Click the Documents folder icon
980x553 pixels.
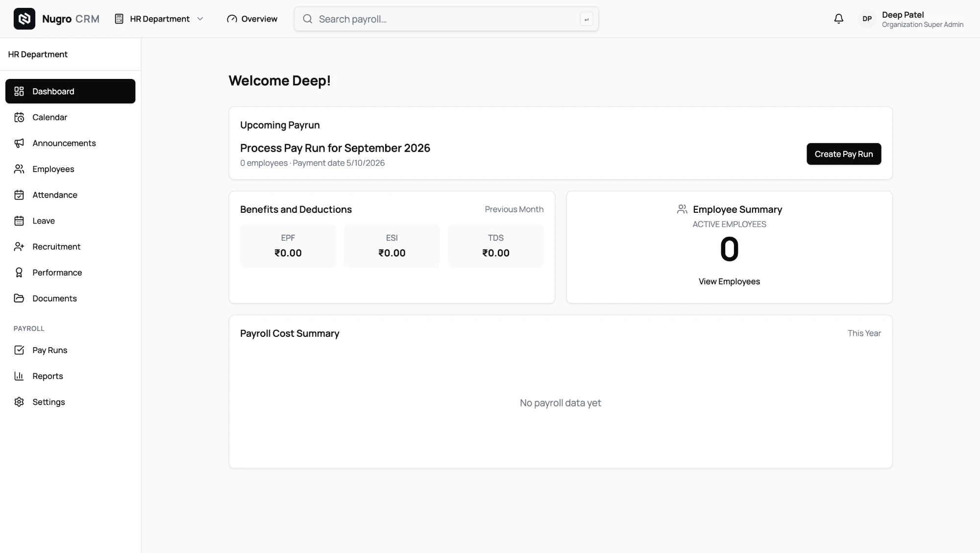pos(19,298)
